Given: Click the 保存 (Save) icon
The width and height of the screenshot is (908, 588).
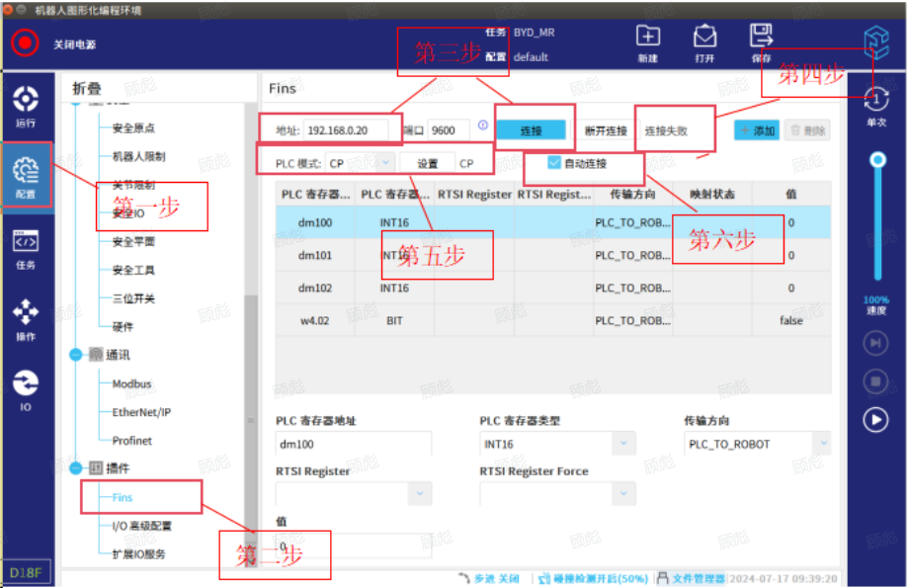Looking at the screenshot, I should point(761,42).
